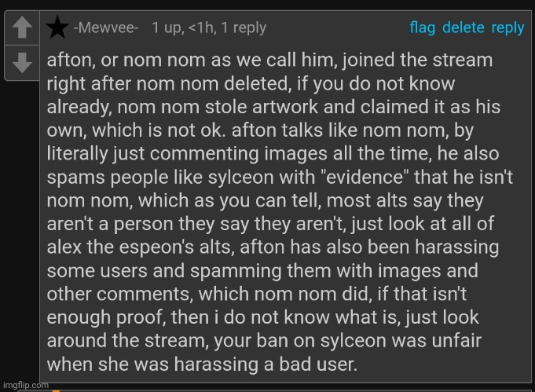Reply to the -Mewvee- comment
Image resolution: width=535 pixels, height=392 pixels.
coord(508,28)
